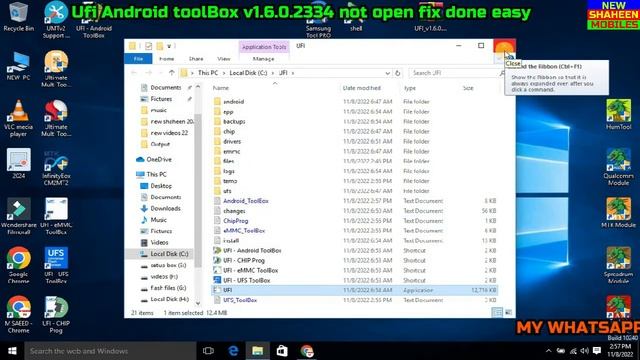Open the View ribbon tab
This screenshot has width=640, height=360.
224,59
